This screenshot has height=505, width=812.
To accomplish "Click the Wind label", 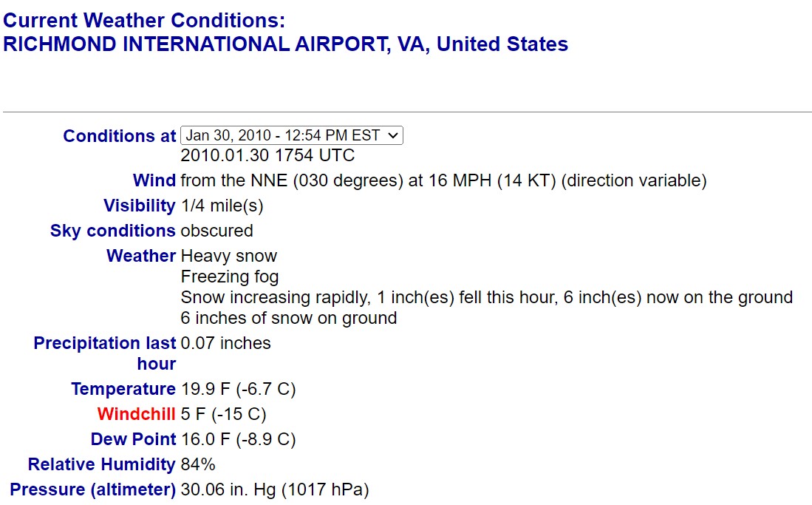I will (x=154, y=180).
